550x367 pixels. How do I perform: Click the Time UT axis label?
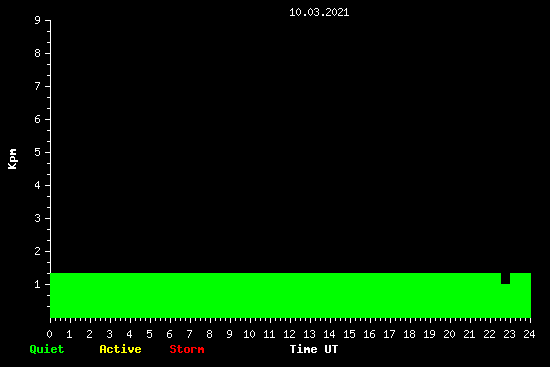[x=314, y=349]
